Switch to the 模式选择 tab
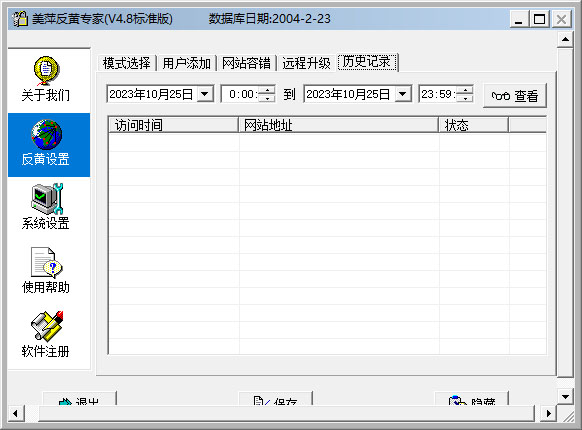582x430 pixels. (127, 63)
